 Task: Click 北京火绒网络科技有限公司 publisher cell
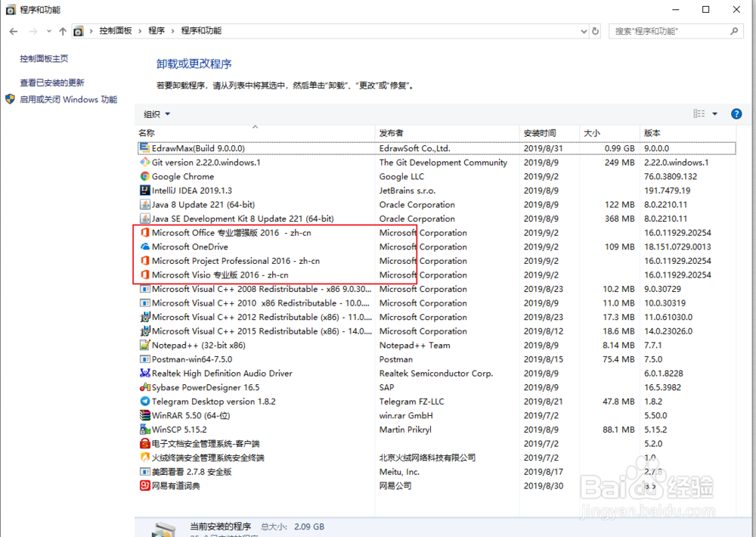tap(427, 457)
